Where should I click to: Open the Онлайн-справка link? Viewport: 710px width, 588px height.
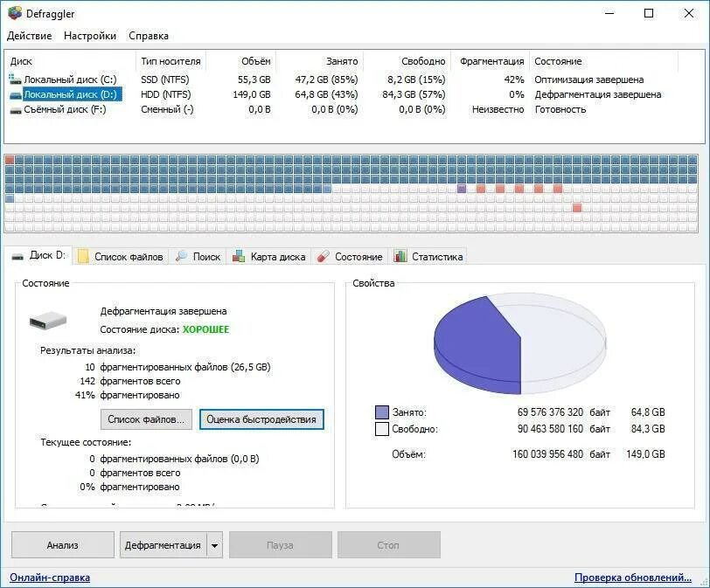coord(50,578)
